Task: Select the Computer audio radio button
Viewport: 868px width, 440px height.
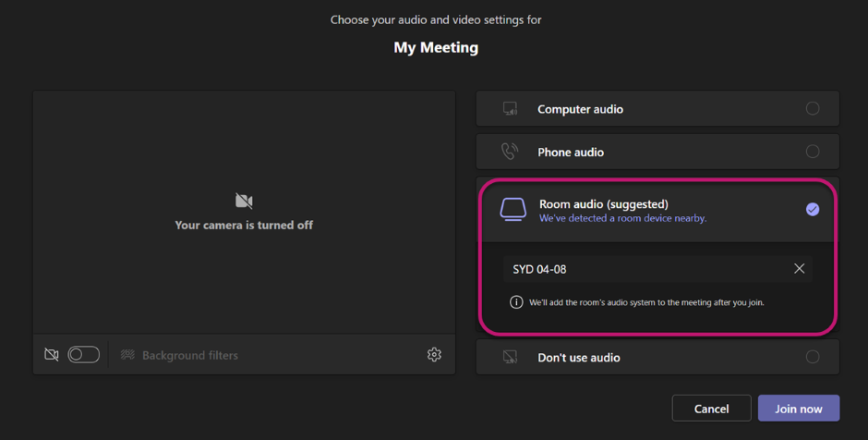Action: coord(812,109)
